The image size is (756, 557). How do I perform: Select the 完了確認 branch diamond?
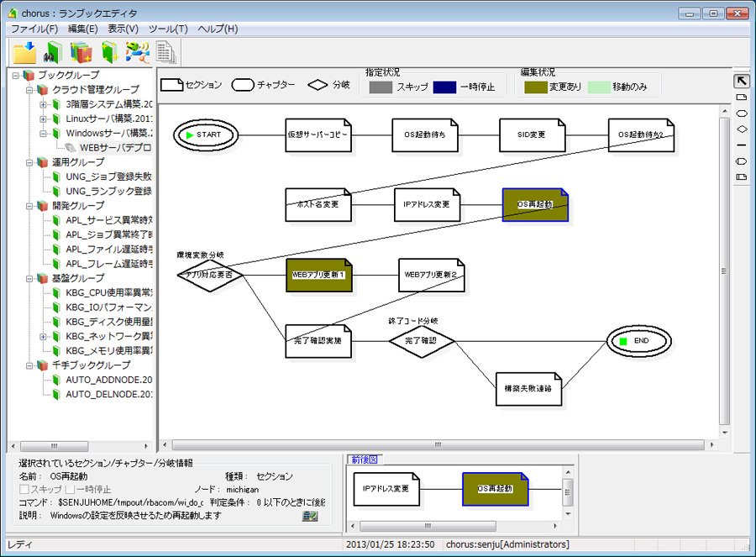pos(422,341)
